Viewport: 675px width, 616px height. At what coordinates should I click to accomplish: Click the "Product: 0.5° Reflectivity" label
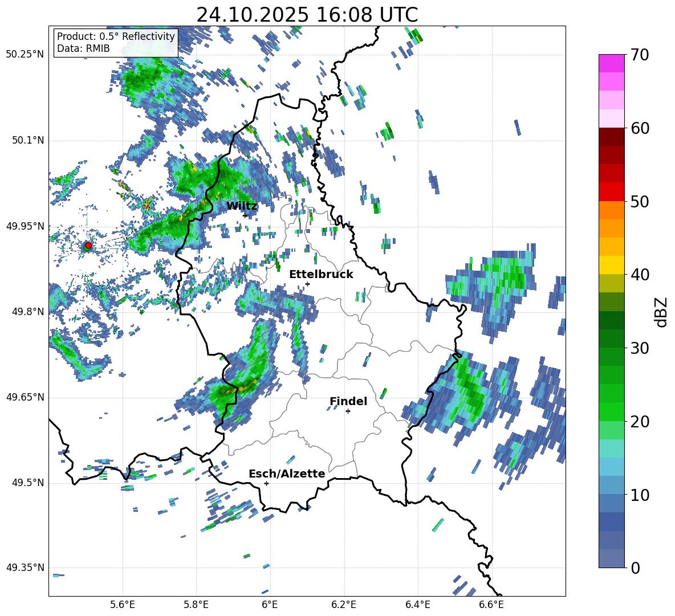[116, 36]
